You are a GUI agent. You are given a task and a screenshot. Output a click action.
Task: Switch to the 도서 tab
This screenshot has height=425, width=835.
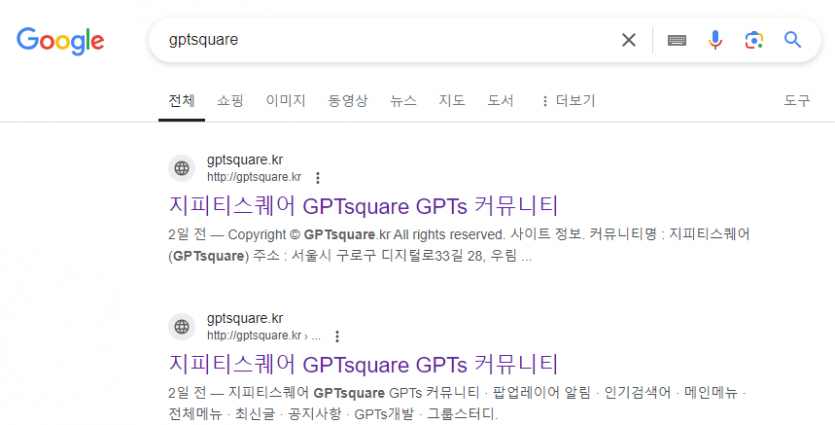point(501,101)
